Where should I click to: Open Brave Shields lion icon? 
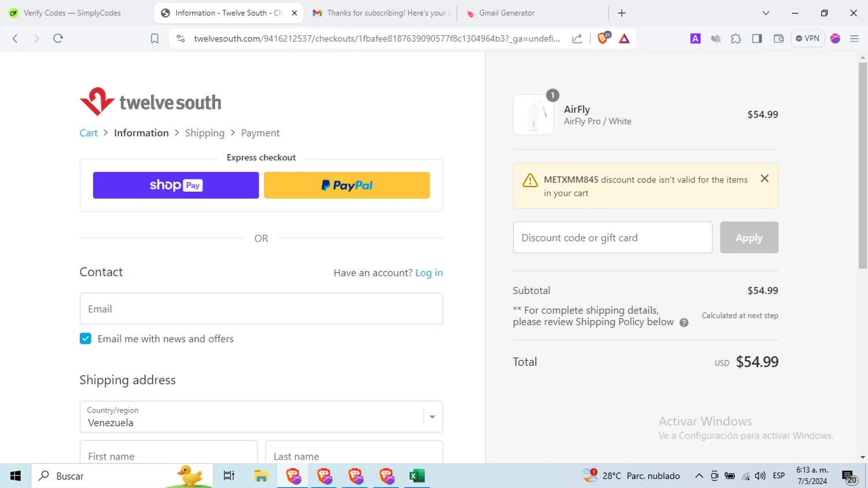tap(603, 38)
